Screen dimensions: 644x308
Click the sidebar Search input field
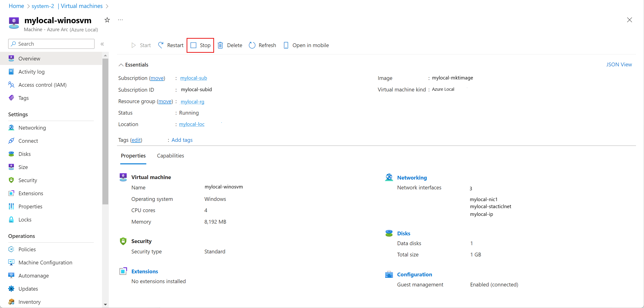coord(51,44)
